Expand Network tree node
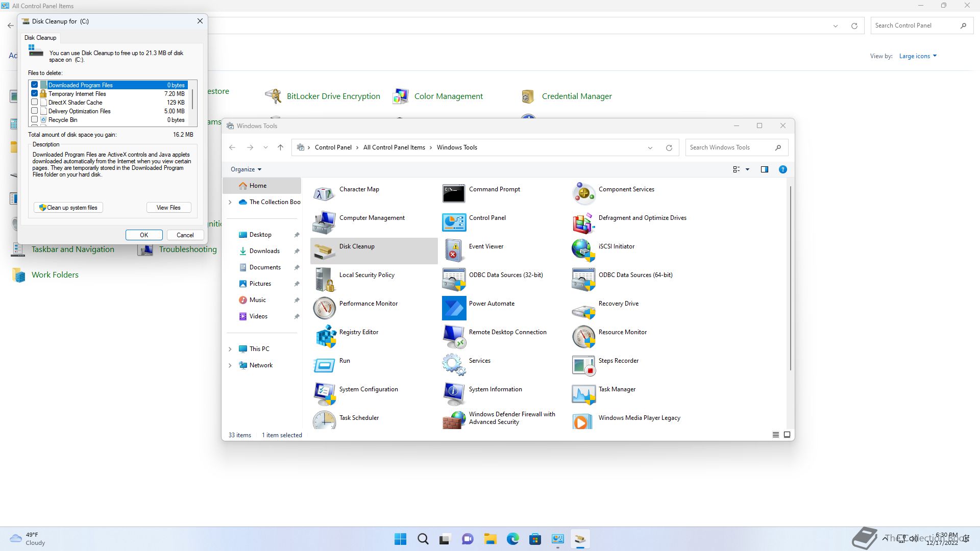The width and height of the screenshot is (980, 551). (230, 365)
